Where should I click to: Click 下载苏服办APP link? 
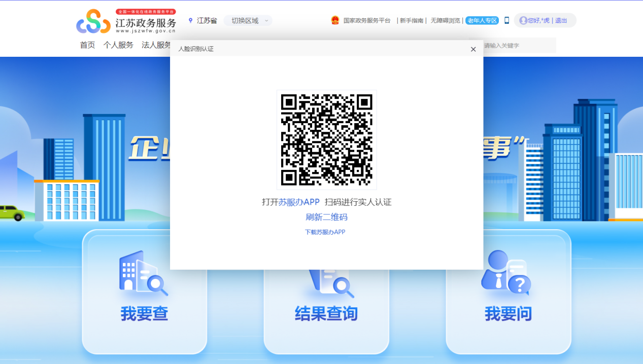point(325,232)
